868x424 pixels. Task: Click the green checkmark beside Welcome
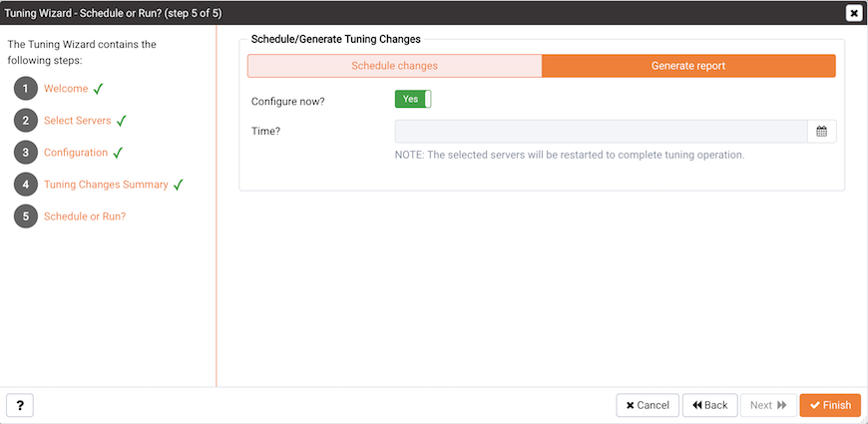[98, 89]
